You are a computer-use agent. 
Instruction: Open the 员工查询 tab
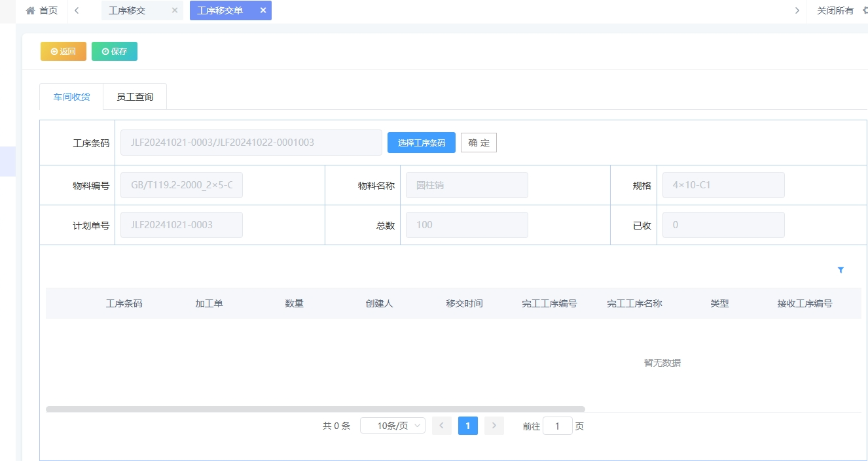point(135,97)
